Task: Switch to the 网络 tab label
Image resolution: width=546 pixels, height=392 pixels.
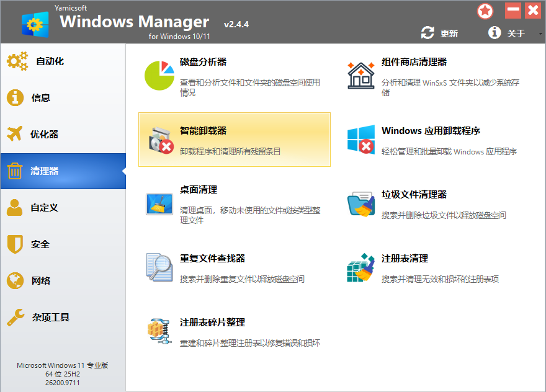Action: 41,280
